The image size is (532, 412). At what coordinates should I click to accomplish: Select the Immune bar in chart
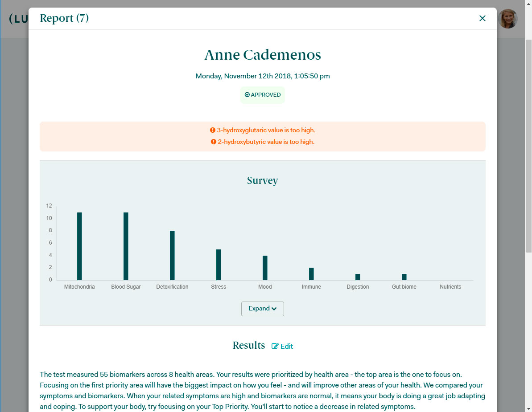(x=311, y=274)
